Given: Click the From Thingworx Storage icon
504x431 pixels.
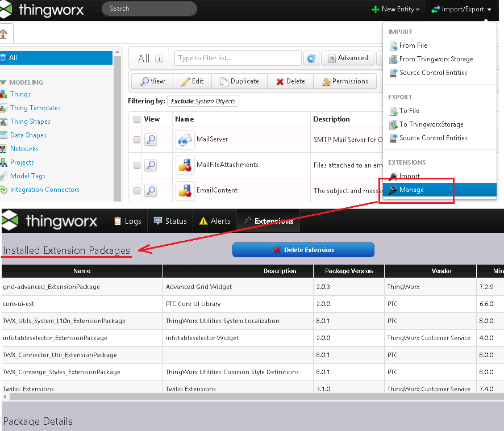Looking at the screenshot, I should 393,60.
